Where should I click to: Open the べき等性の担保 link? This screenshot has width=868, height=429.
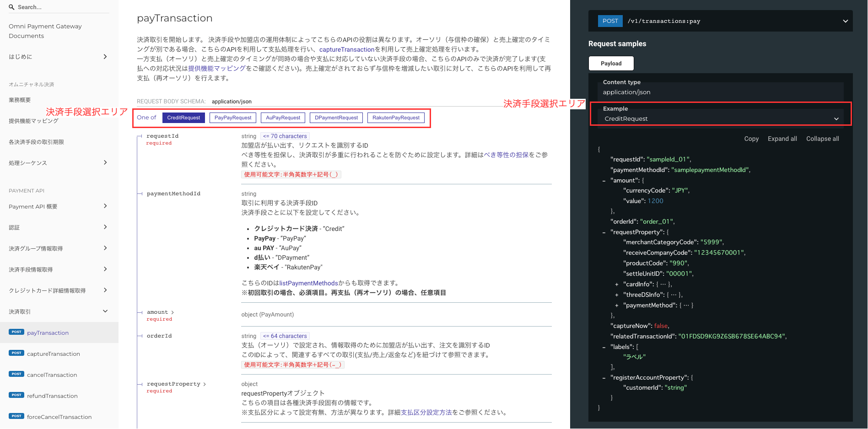506,155
